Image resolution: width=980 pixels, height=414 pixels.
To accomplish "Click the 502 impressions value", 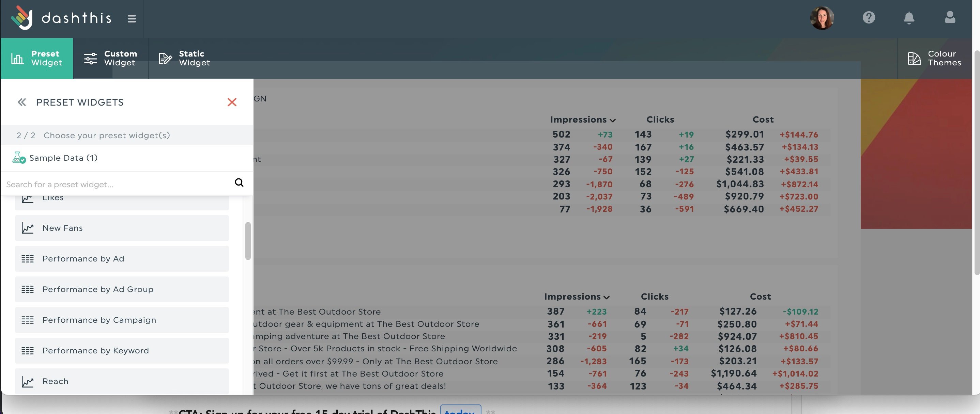I will click(561, 134).
